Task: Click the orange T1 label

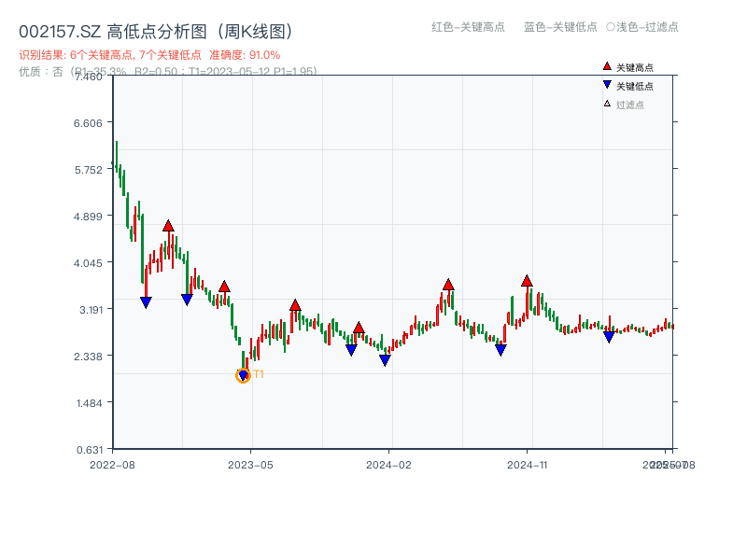Action: tap(259, 374)
